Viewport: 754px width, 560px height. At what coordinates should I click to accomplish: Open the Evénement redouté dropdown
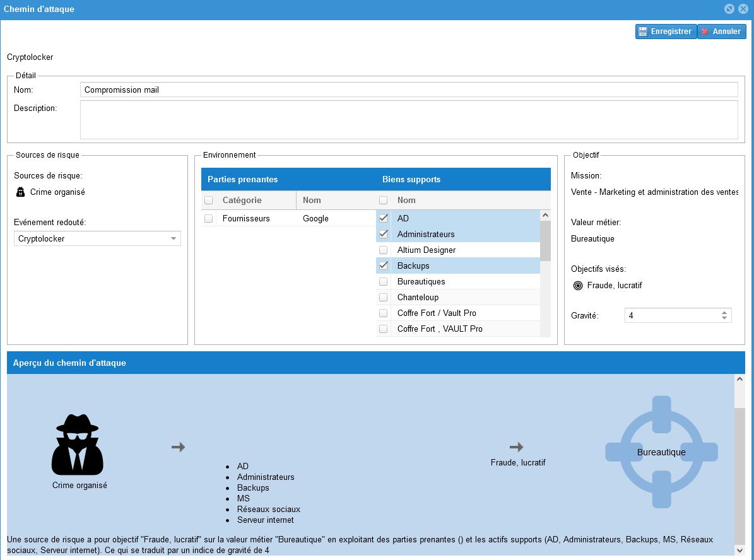pos(174,239)
